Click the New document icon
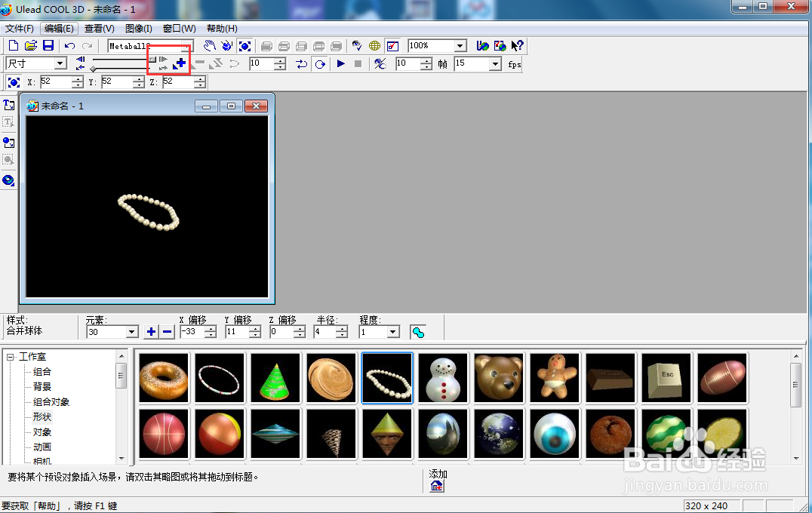 point(14,45)
